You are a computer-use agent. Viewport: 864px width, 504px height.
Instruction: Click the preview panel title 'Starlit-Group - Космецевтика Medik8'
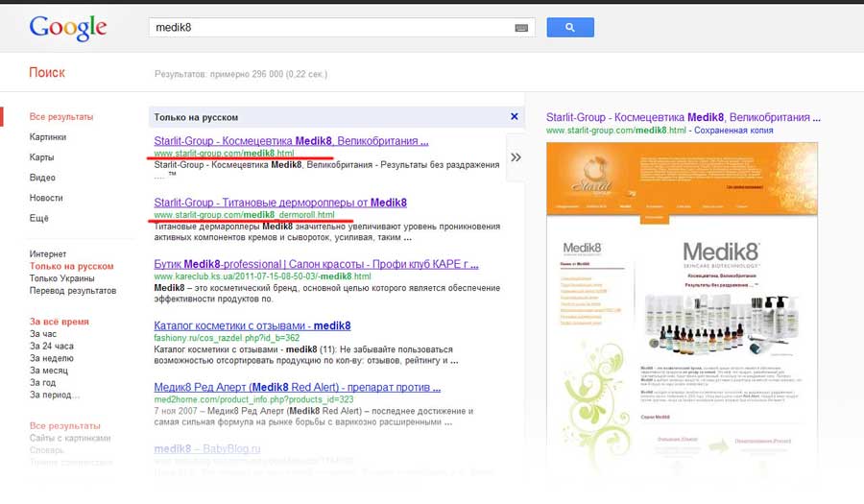pos(684,117)
